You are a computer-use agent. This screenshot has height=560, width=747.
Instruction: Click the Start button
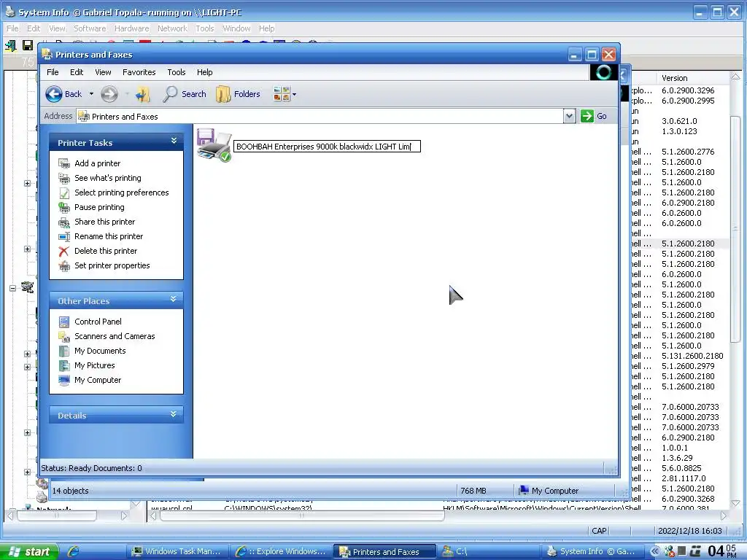pos(29,551)
